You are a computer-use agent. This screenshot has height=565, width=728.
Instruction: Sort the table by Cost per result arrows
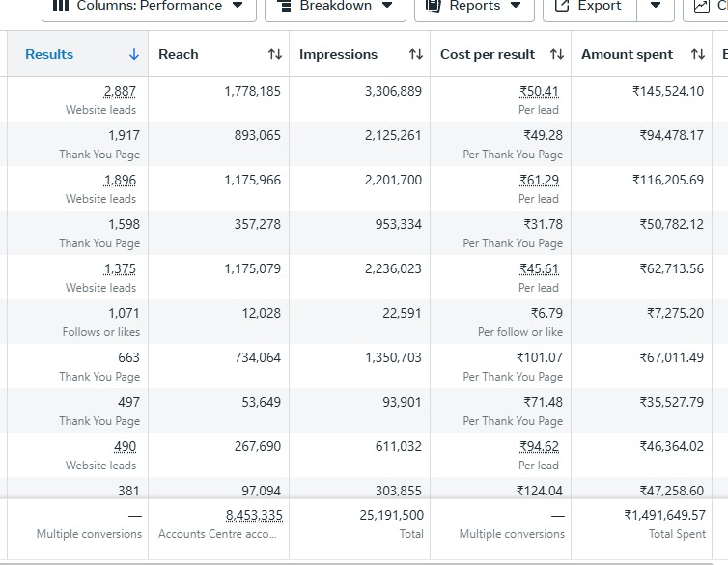click(557, 54)
